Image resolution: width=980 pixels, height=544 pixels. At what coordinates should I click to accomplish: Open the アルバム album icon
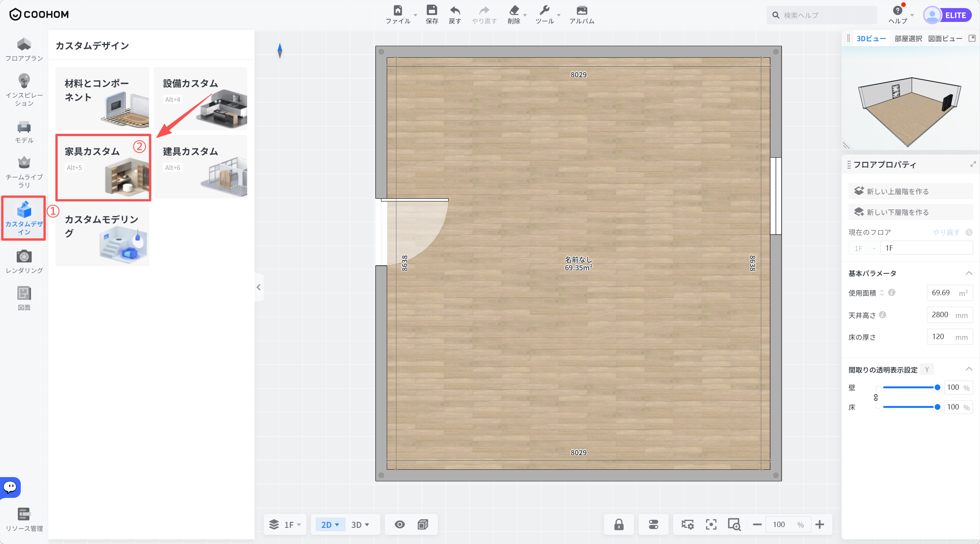coord(582,10)
